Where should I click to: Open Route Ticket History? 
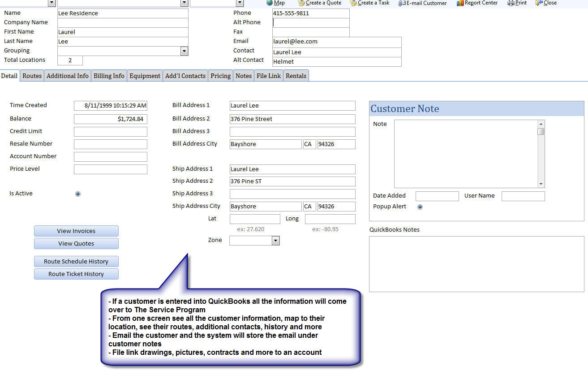click(76, 274)
